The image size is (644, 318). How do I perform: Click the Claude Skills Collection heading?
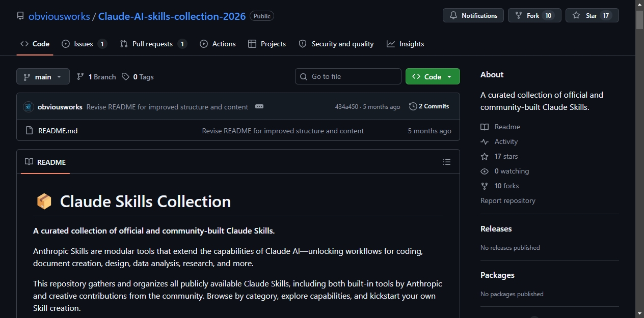tap(145, 201)
